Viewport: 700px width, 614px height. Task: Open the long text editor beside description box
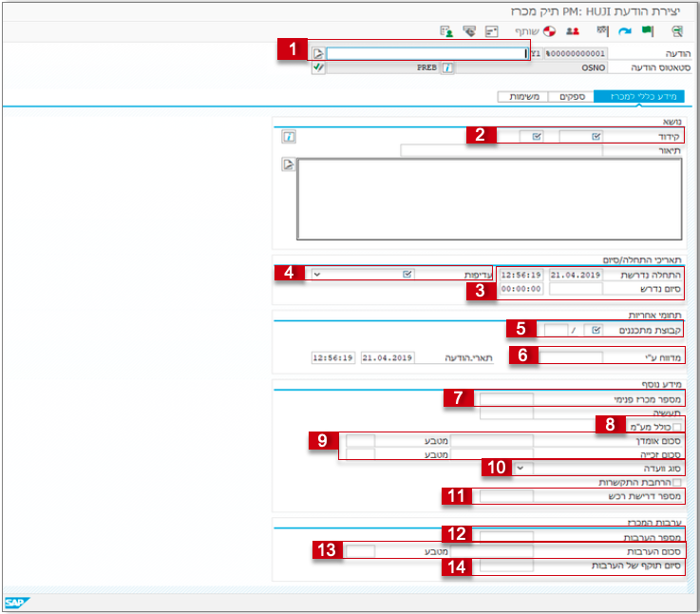pyautogui.click(x=288, y=165)
